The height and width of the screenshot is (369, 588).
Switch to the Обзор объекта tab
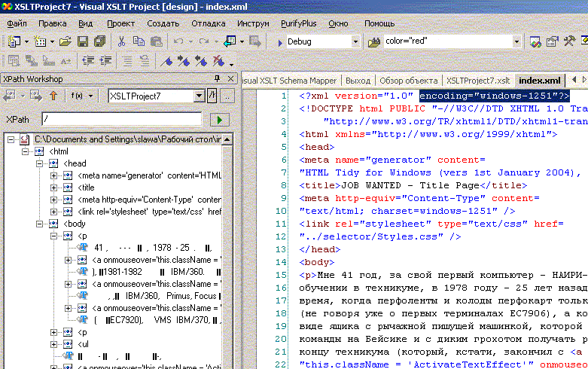(408, 81)
